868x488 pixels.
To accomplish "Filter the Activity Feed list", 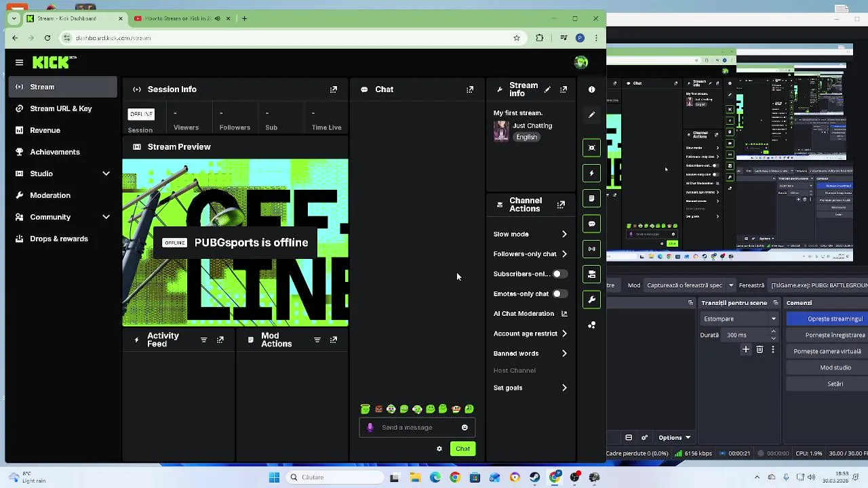I will [x=204, y=340].
